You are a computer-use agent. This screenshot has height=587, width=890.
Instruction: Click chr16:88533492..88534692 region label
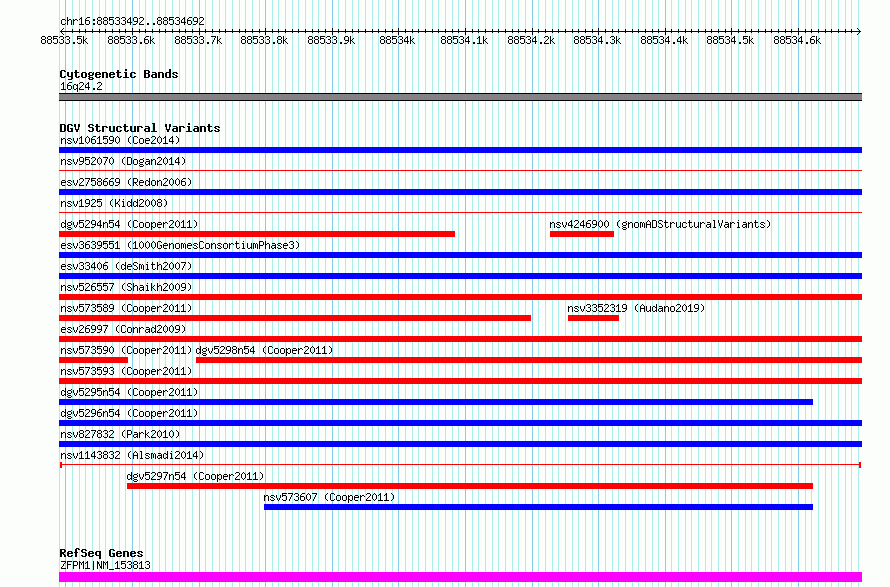pos(132,21)
